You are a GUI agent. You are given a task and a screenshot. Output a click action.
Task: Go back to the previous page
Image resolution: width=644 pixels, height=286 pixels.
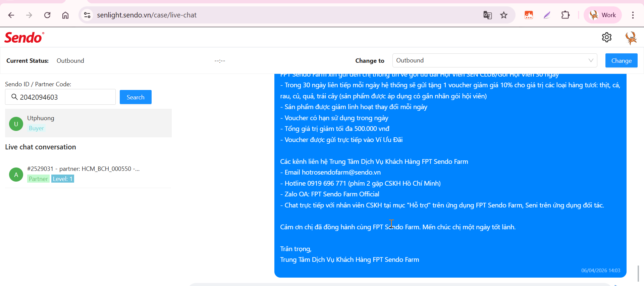11,15
